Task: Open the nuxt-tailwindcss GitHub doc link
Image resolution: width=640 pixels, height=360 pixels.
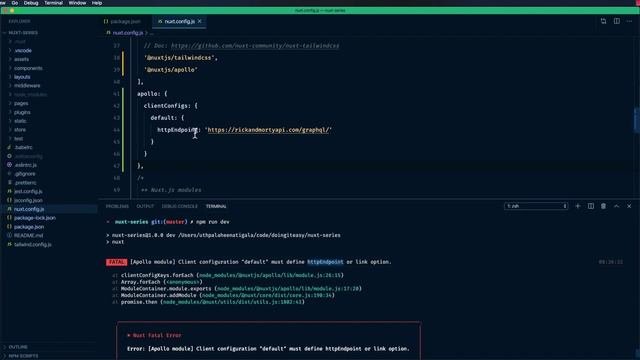Action: click(255, 46)
